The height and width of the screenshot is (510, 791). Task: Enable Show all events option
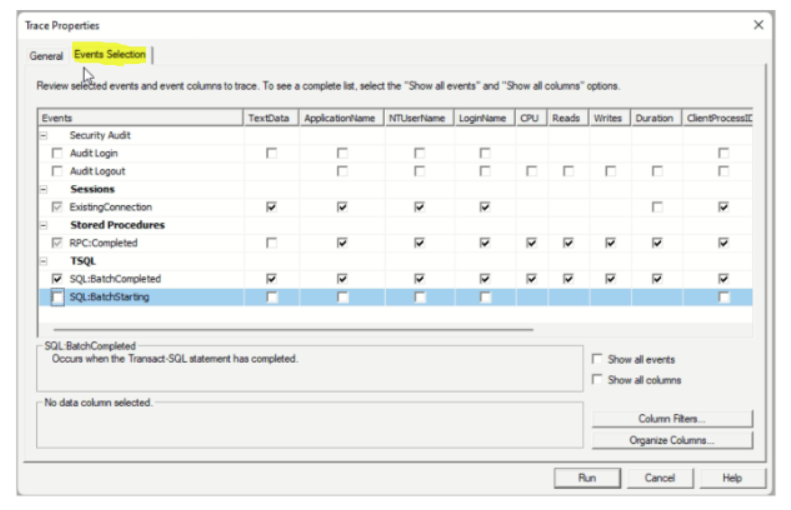pos(597,359)
